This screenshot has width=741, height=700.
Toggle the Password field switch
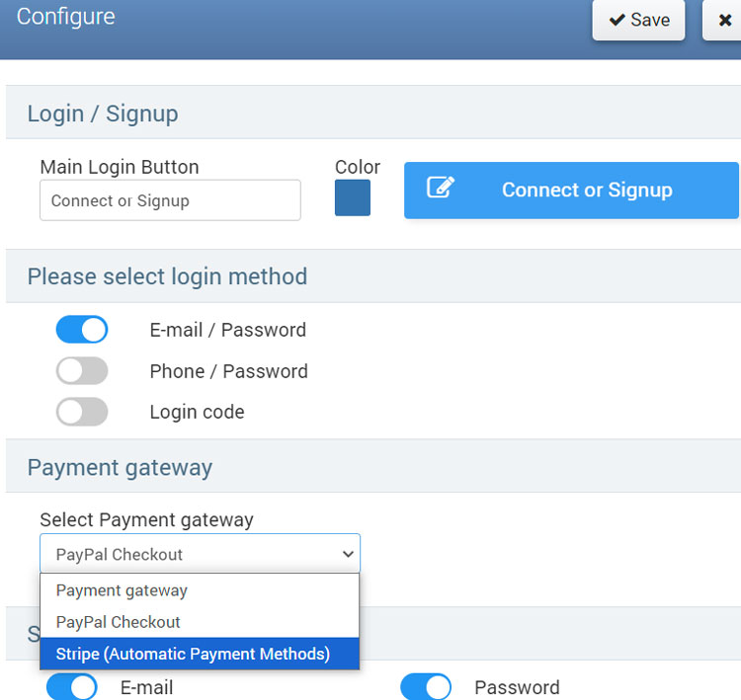(x=426, y=687)
